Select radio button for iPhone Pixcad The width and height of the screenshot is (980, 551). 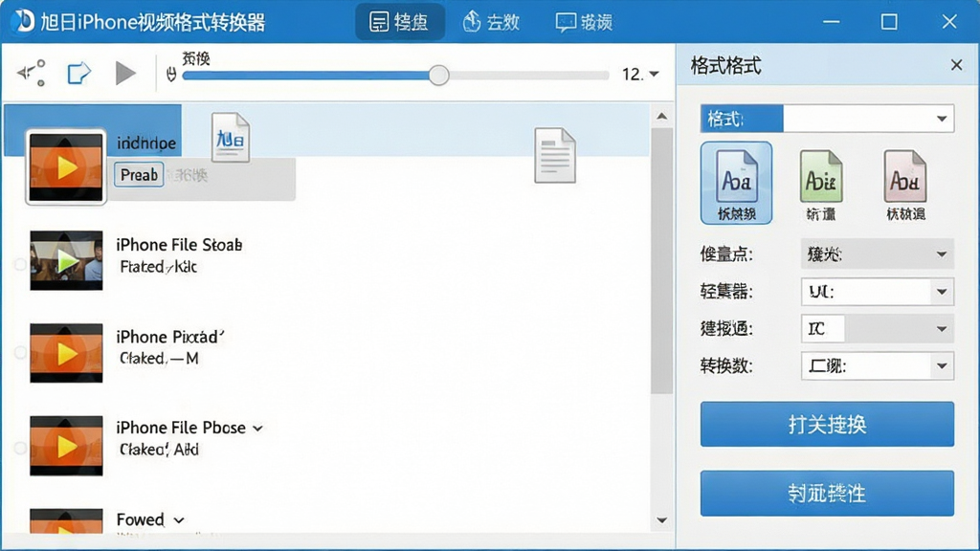tap(19, 352)
